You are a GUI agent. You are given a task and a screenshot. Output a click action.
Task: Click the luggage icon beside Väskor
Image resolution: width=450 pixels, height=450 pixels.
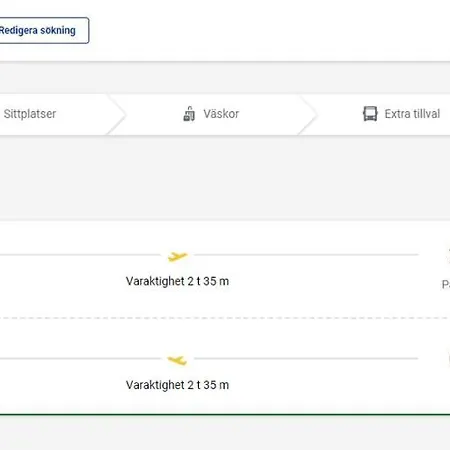click(189, 114)
